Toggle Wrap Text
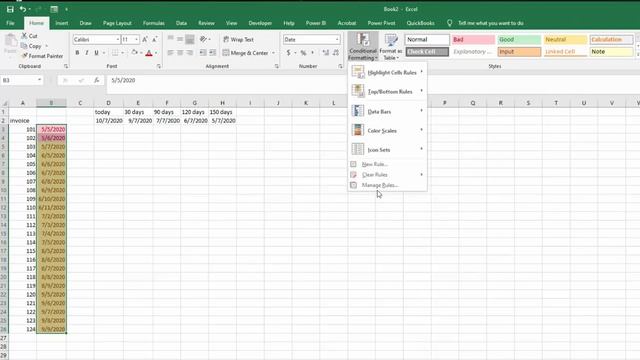 [x=238, y=39]
